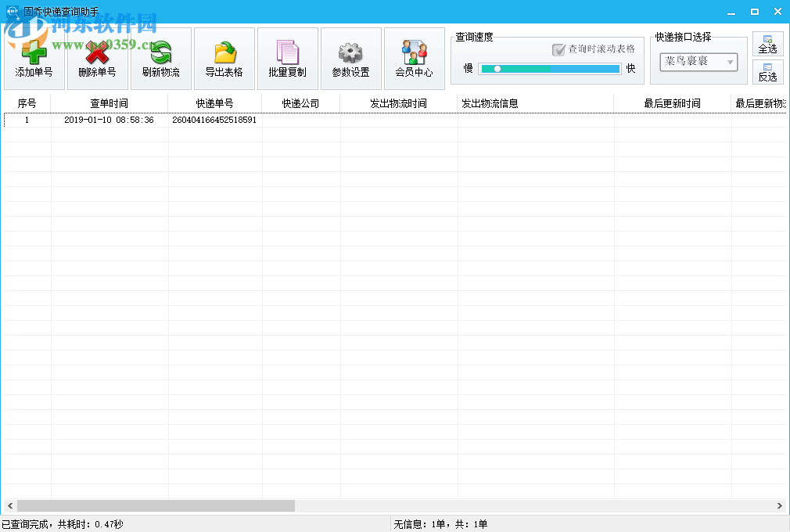This screenshot has width=790, height=532.
Task: Click the 批量复制 batch copy icon
Action: [x=287, y=58]
